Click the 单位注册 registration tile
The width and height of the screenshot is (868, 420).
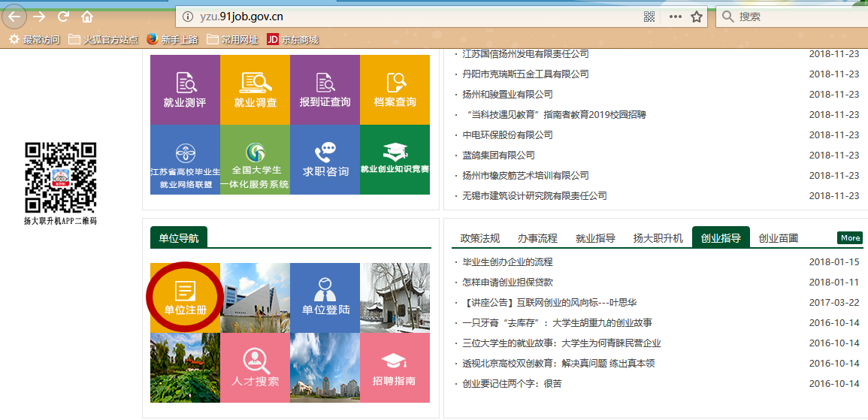[185, 298]
